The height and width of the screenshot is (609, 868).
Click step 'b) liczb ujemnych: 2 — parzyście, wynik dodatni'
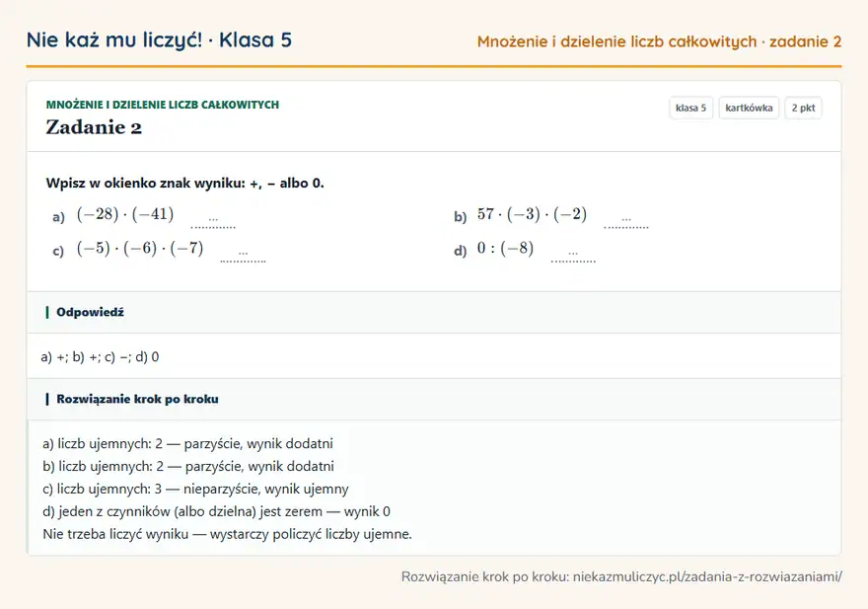tap(188, 467)
